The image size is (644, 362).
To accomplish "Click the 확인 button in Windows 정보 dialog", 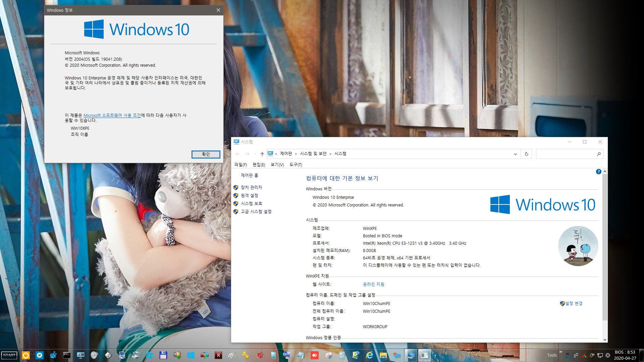I will tap(206, 154).
